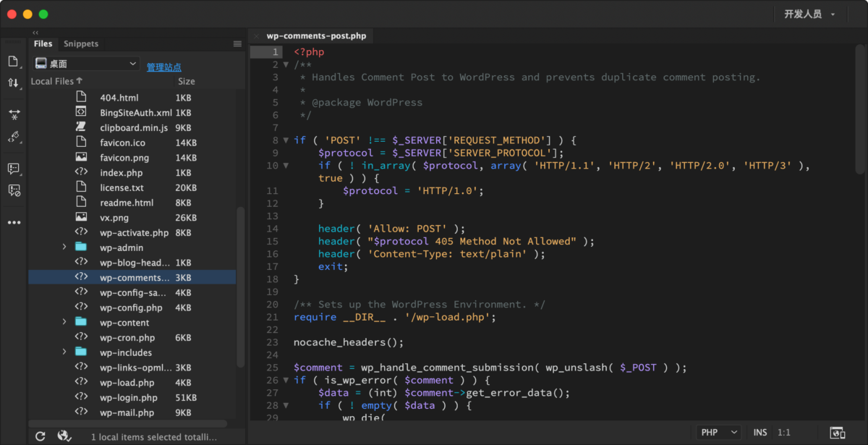868x445 pixels.
Task: Click the wp-content folder icon
Action: click(82, 322)
